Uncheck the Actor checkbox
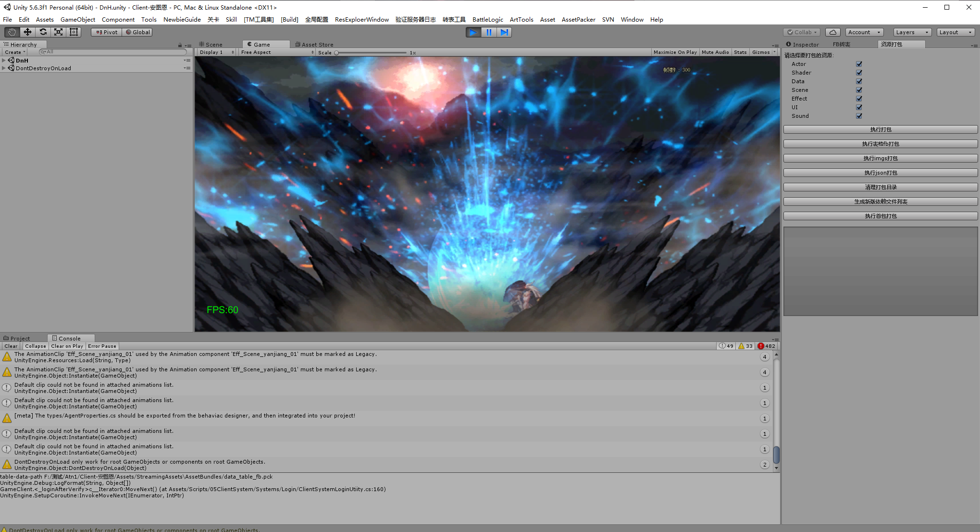The image size is (980, 532). click(x=859, y=64)
